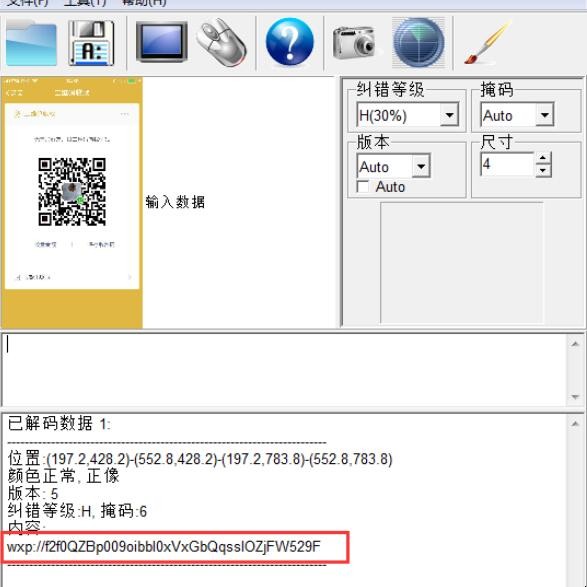Toggle the Auto checkbox under version
Image resolution: width=587 pixels, height=587 pixels.
363,186
